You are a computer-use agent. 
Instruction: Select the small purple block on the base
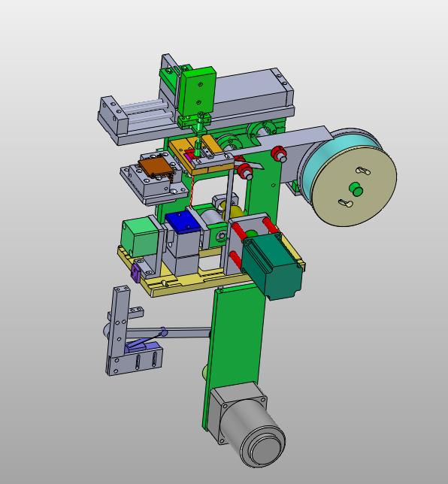tap(136, 273)
